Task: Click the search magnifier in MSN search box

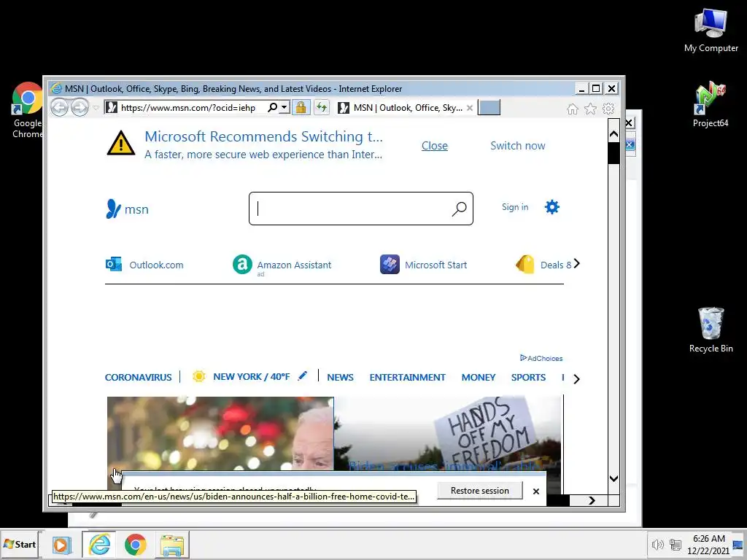Action: pos(460,209)
